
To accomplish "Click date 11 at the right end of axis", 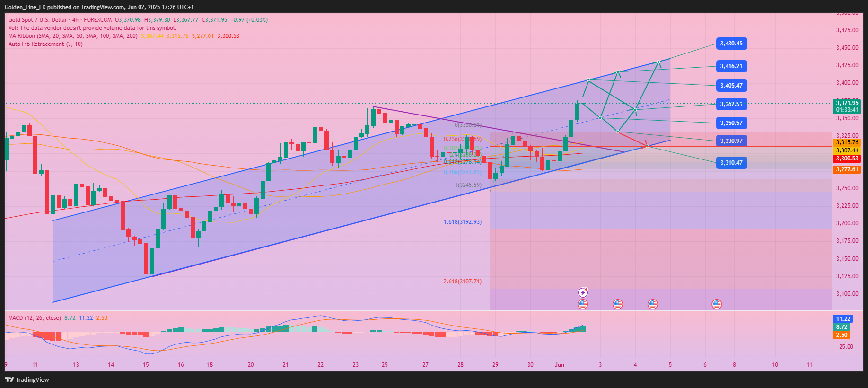I will [810, 365].
